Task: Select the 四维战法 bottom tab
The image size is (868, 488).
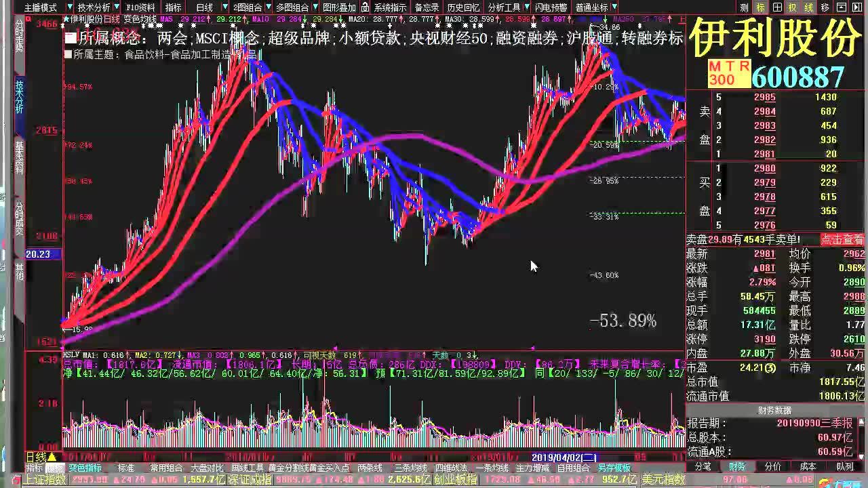Action: pyautogui.click(x=451, y=468)
